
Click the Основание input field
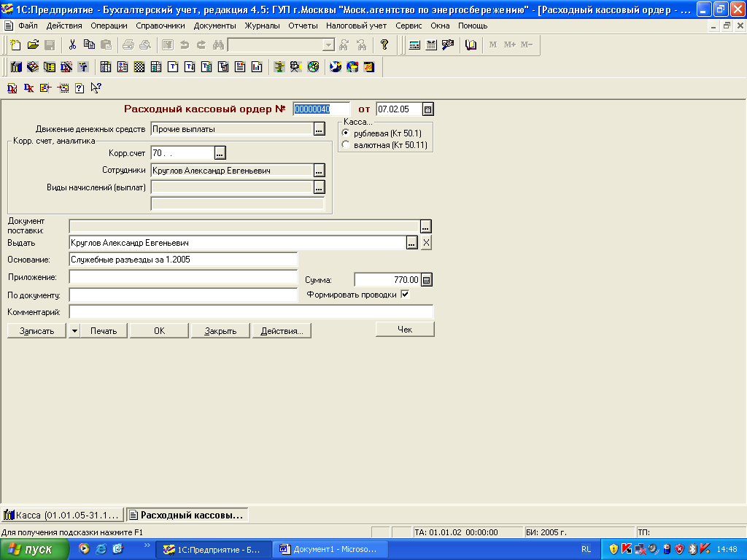(183, 260)
